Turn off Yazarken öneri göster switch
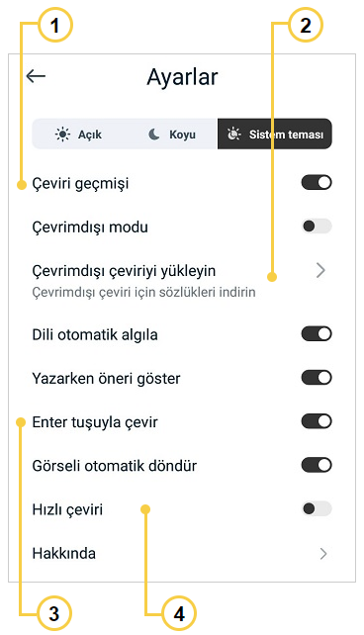Image resolution: width=364 pixels, height=635 pixels. pyautogui.click(x=317, y=378)
